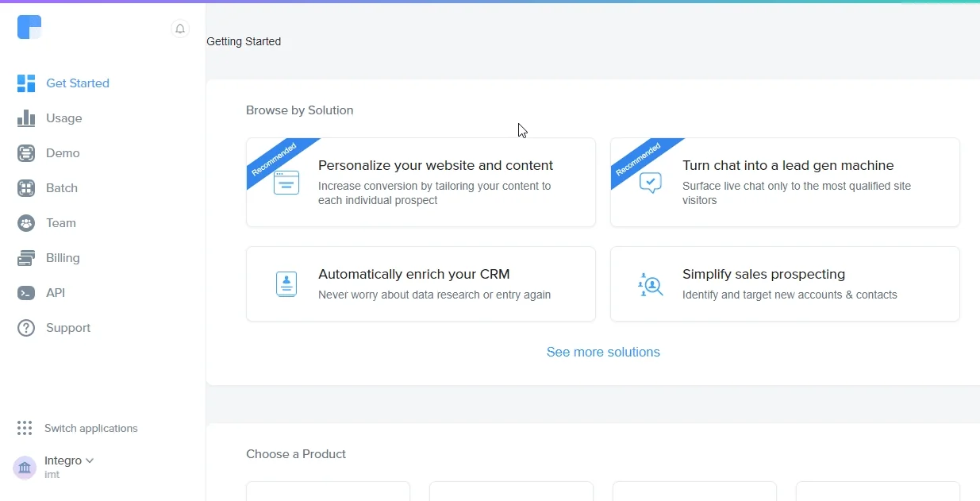Click the See more solutions link

603,352
